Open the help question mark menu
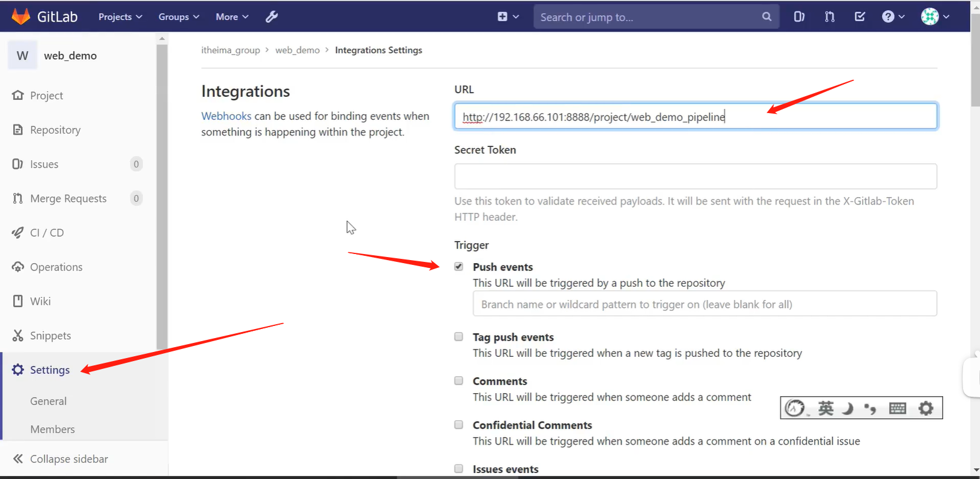The image size is (980, 479). click(893, 17)
